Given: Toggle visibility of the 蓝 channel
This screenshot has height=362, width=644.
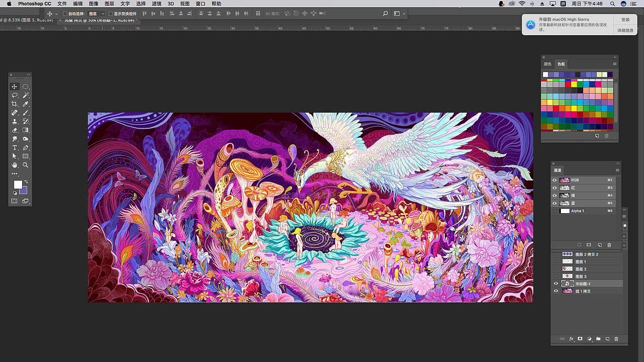Looking at the screenshot, I should [x=555, y=203].
